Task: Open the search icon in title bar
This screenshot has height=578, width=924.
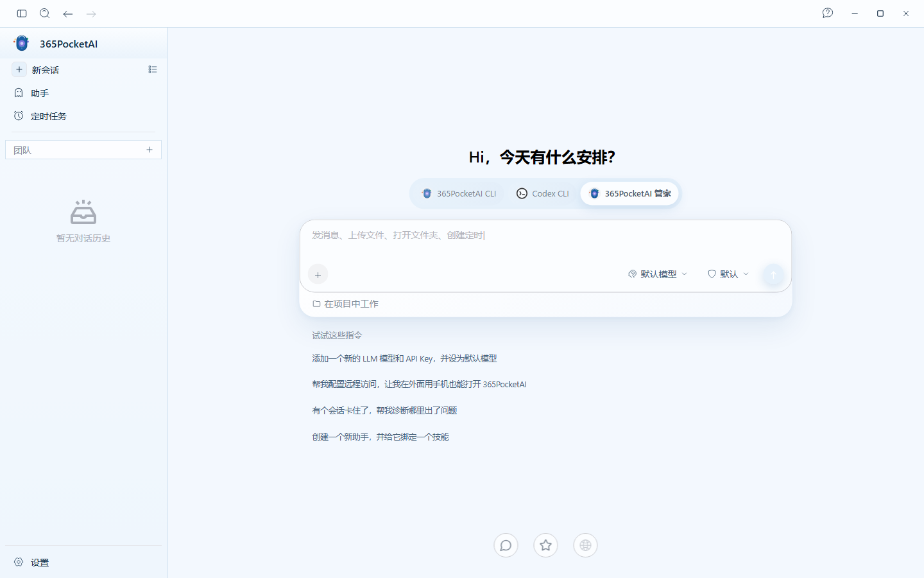Action: 45,13
